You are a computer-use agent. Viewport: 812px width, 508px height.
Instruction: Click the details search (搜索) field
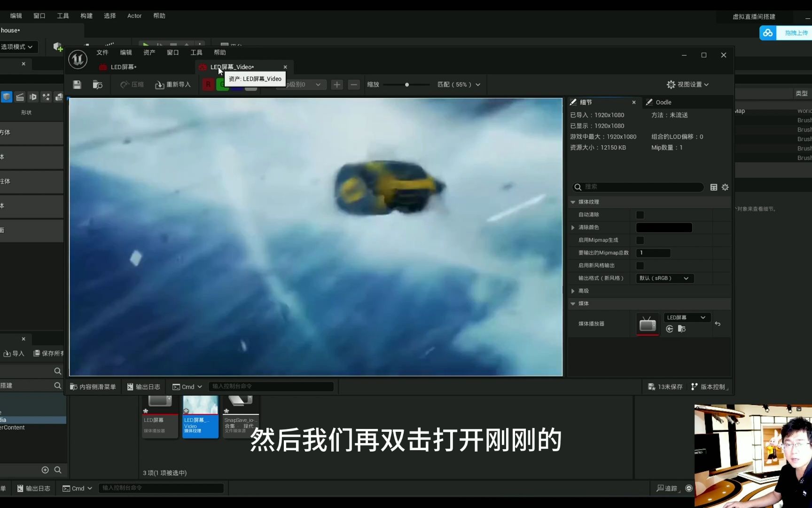(x=638, y=187)
